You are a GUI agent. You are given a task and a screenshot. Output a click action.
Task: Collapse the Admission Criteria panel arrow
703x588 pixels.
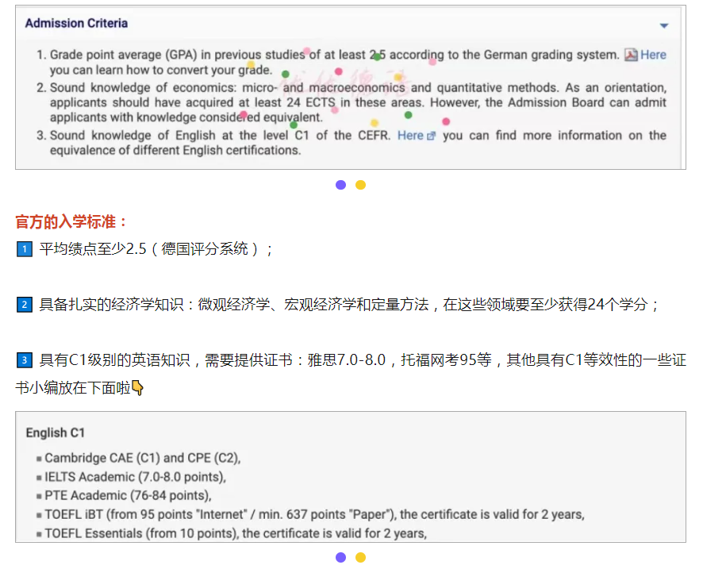tap(664, 25)
